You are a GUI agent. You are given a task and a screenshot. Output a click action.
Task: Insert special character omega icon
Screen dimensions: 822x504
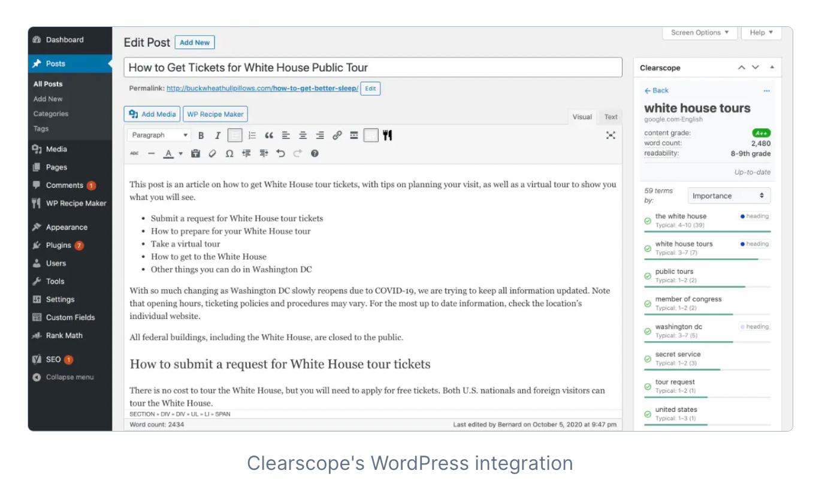(x=229, y=153)
